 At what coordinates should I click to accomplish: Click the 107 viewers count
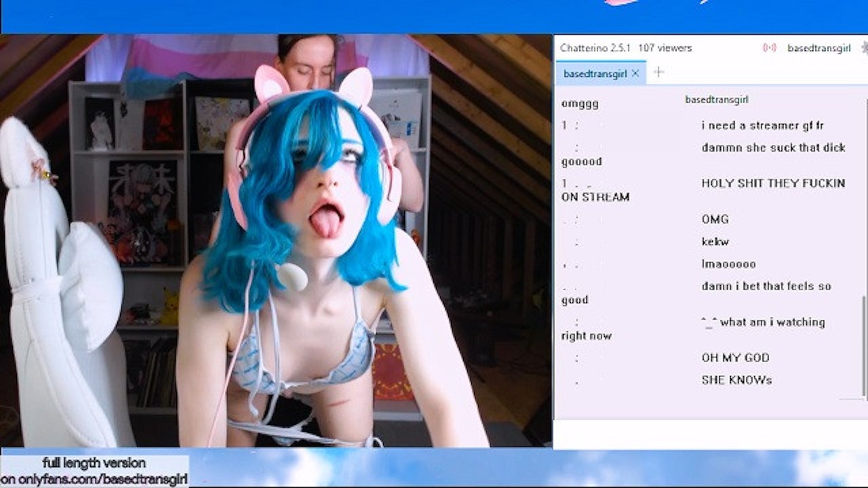(x=665, y=48)
